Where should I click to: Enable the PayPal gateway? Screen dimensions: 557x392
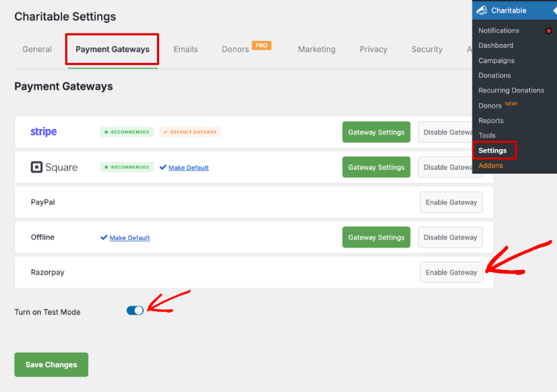pyautogui.click(x=451, y=202)
